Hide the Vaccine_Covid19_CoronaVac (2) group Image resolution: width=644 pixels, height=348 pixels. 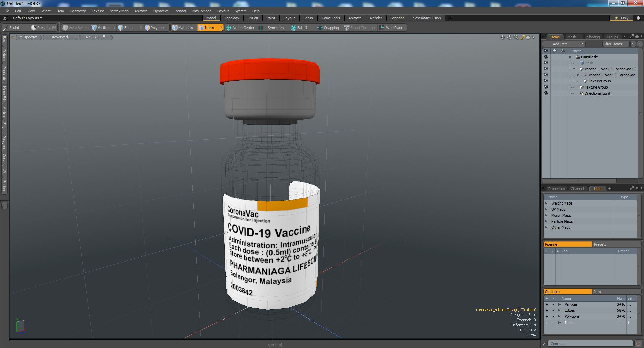point(546,69)
